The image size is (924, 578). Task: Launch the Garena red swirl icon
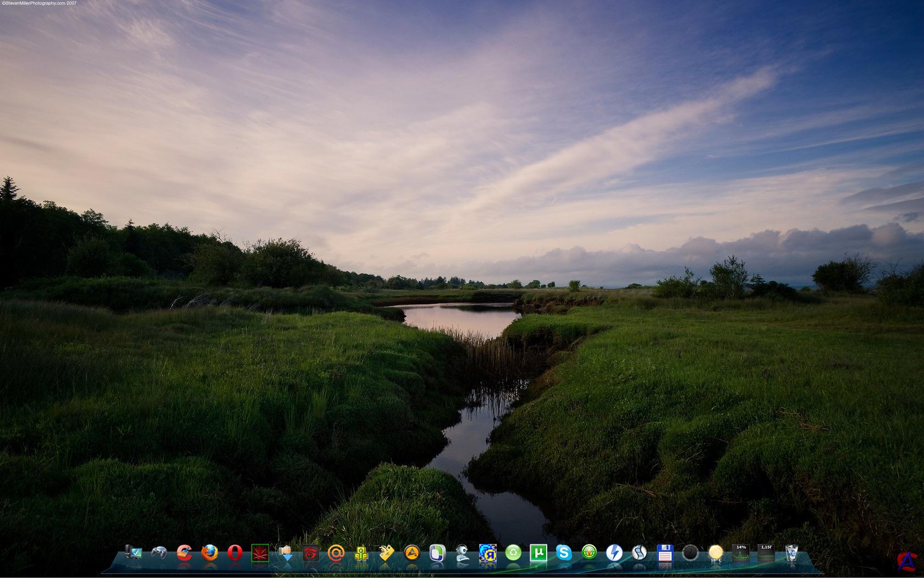[x=311, y=553]
